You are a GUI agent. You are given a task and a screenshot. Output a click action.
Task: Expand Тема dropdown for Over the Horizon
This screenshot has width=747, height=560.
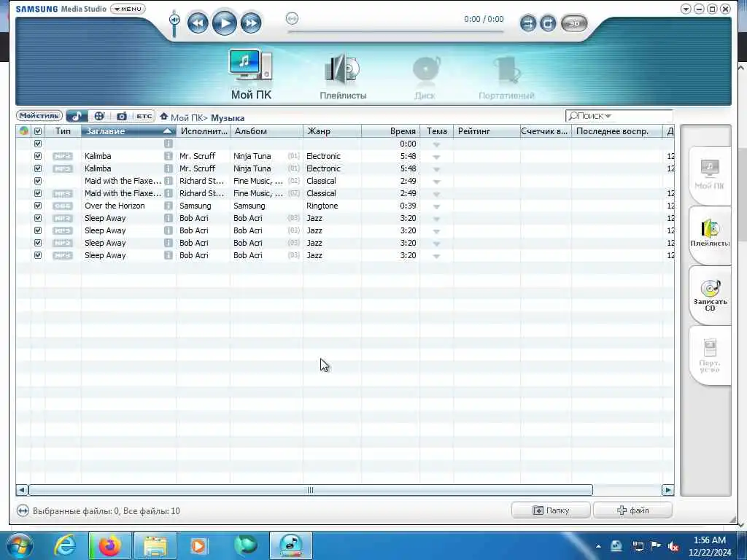point(436,206)
